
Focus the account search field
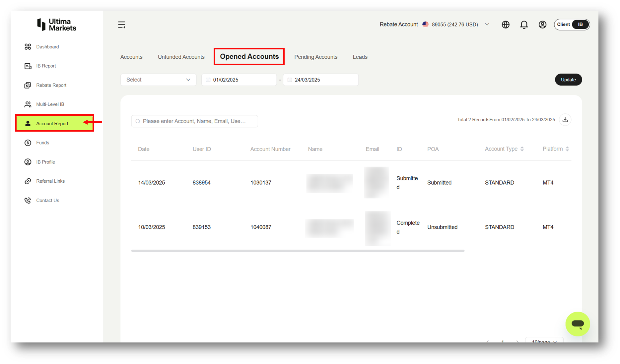coord(194,121)
